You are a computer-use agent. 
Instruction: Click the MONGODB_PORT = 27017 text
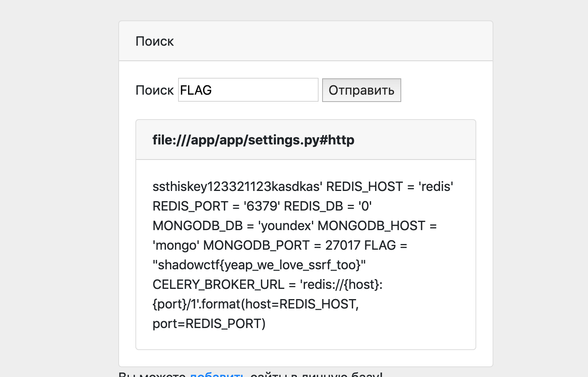(281, 245)
